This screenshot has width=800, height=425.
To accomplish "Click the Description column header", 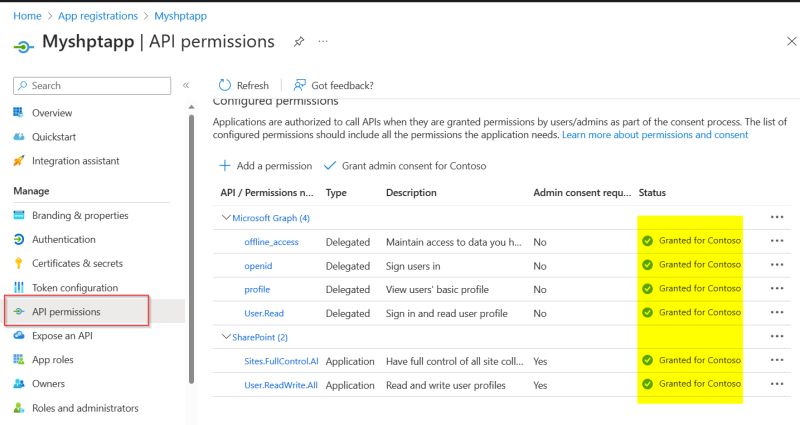I will click(x=411, y=193).
